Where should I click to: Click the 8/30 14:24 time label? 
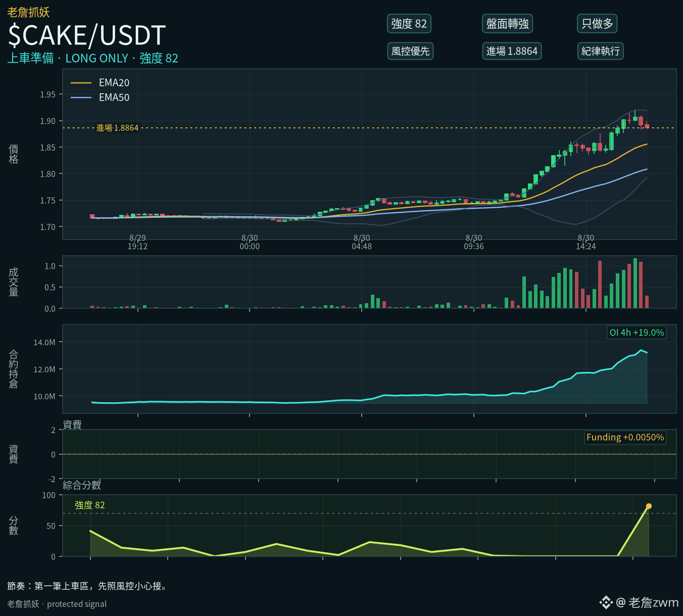click(x=586, y=242)
